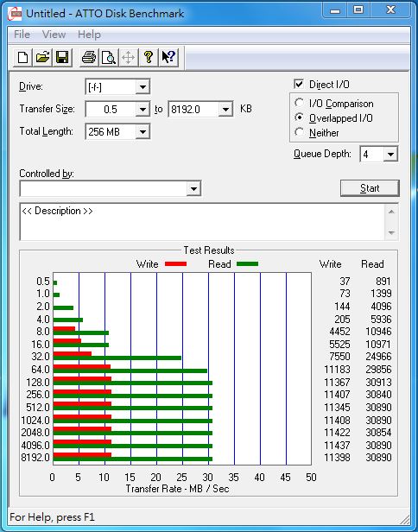This screenshot has width=418, height=532.
Task: Select the I/O Comparison radio button
Action: [x=299, y=103]
